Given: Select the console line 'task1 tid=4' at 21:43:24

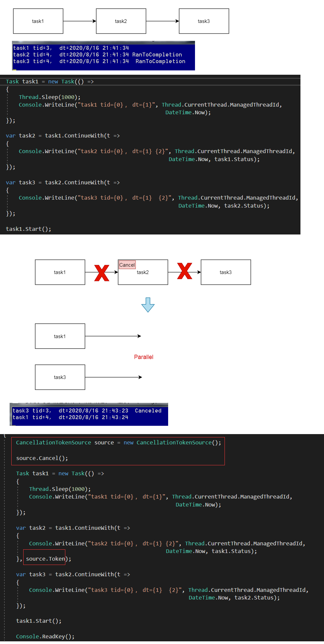Looking at the screenshot, I should (x=70, y=417).
